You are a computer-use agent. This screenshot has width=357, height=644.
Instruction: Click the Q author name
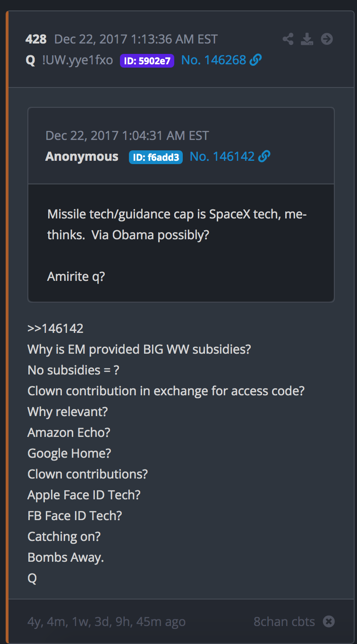tap(30, 60)
